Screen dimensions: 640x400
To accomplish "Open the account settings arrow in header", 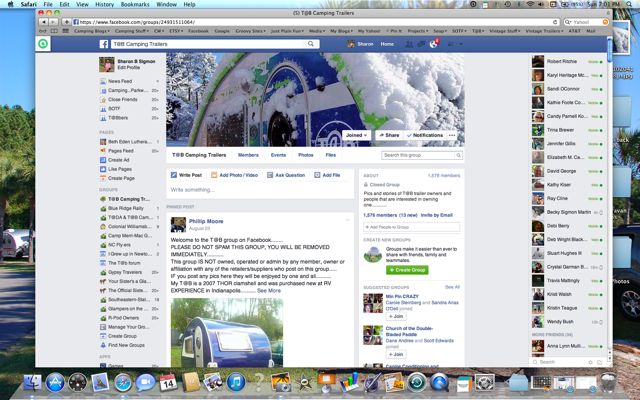I will (x=461, y=44).
